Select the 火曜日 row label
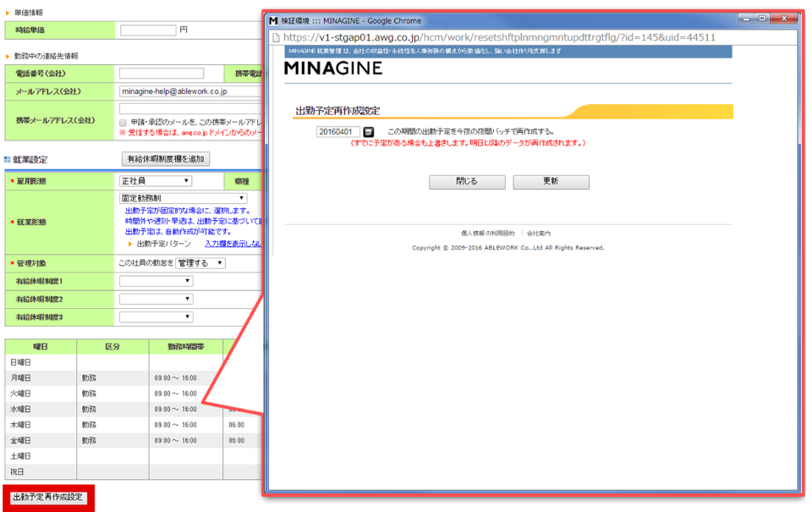This screenshot has height=512, width=812. click(x=20, y=394)
